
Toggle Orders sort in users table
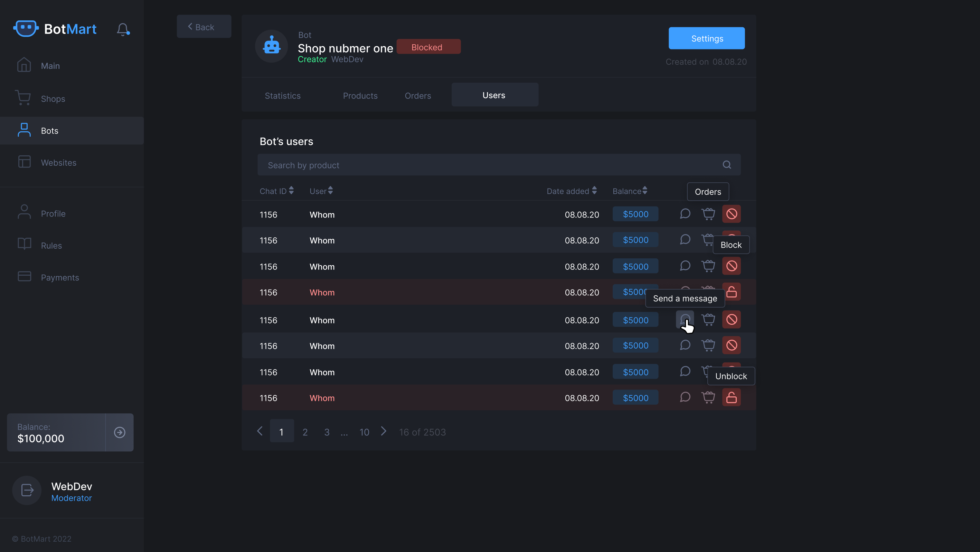click(707, 191)
